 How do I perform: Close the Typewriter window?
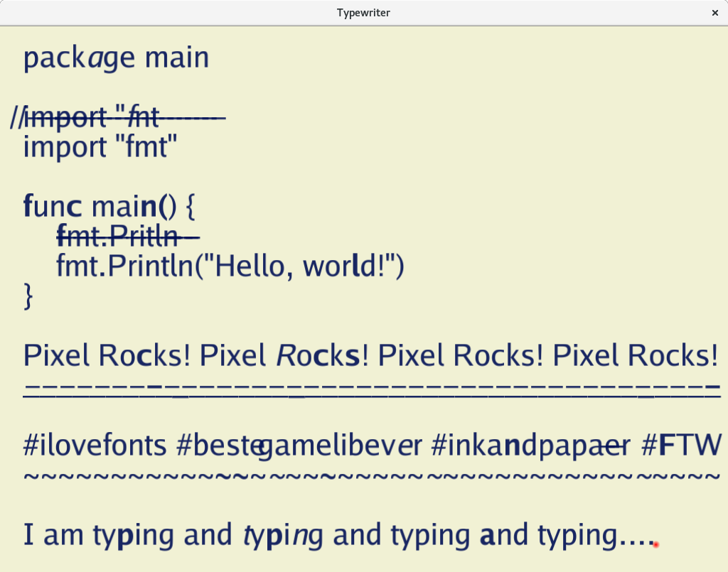[x=715, y=13]
